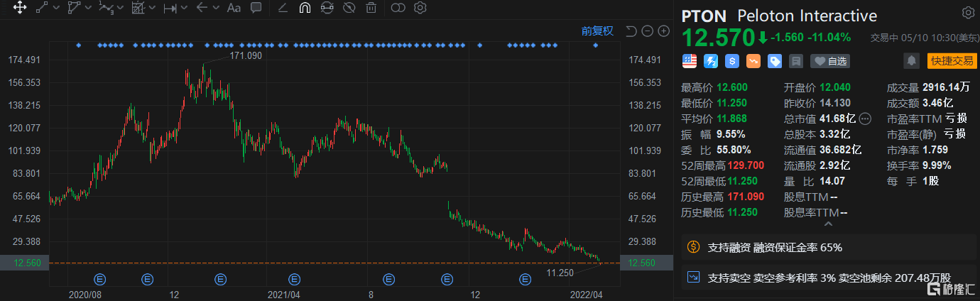Zoom in chart with plus button
The height and width of the screenshot is (301, 980).
point(664,31)
